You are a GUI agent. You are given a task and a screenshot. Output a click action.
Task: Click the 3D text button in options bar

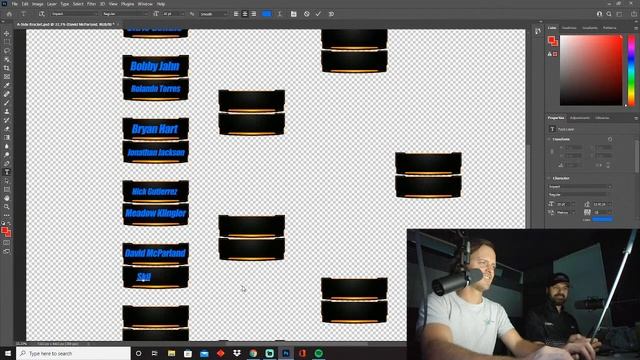[331, 14]
